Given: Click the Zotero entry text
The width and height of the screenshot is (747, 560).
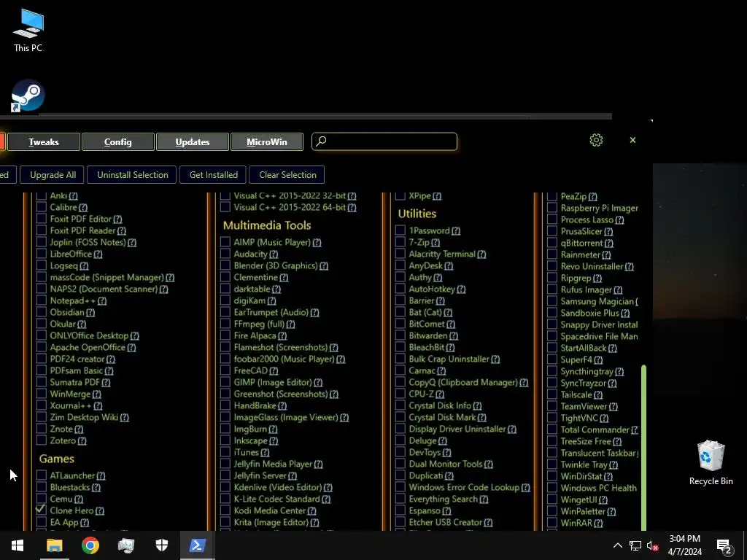Looking at the screenshot, I should [x=63, y=440].
